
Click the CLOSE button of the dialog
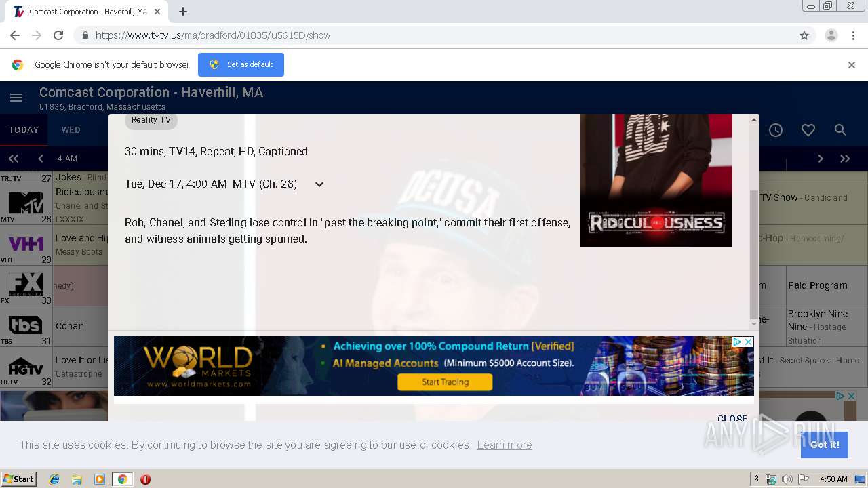click(732, 418)
